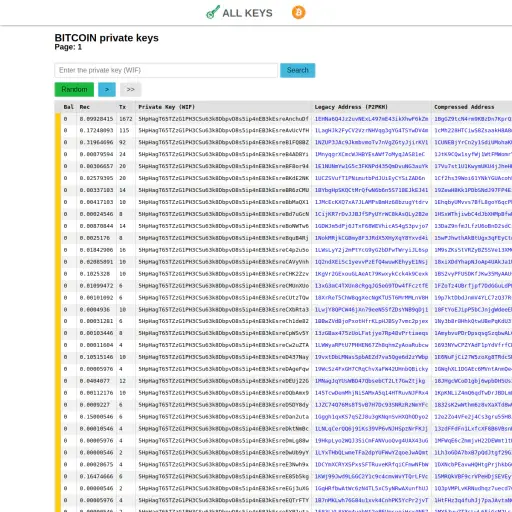Click the Rec value 0.00337103
This screenshot has height=512, width=512.
[x=96, y=190]
